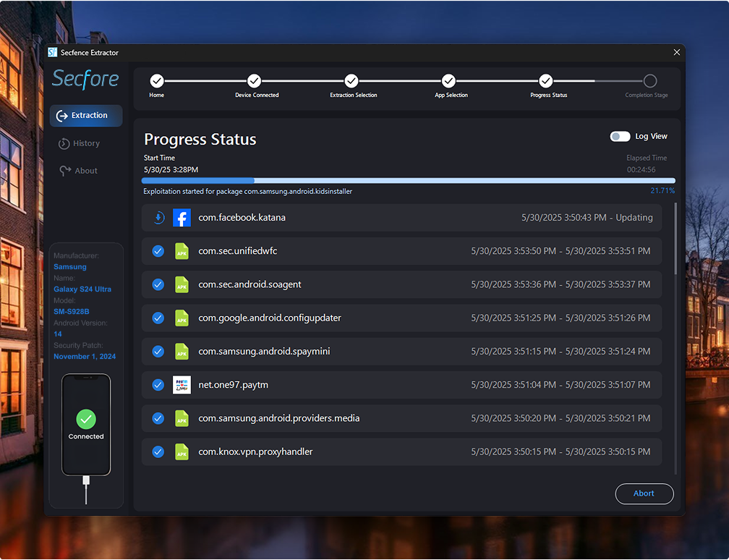The width and height of the screenshot is (729, 560).
Task: Click the checkmark for com.samsung.android.providers.media
Action: (x=158, y=419)
